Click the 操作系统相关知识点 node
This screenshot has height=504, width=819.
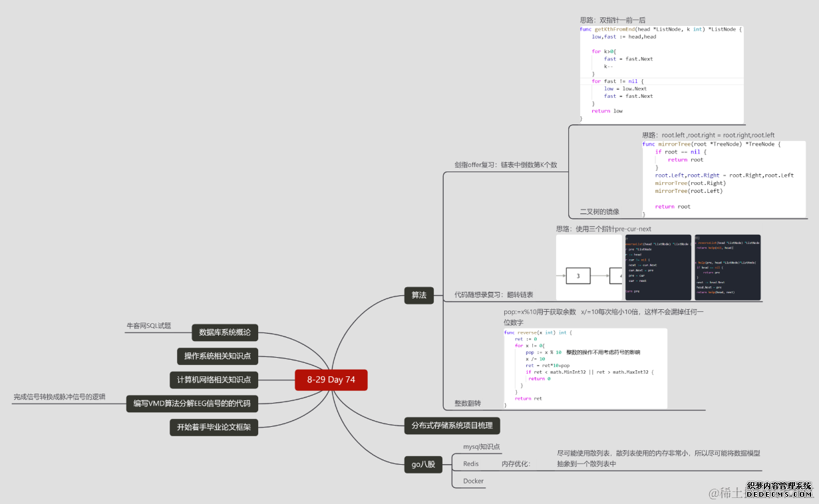(218, 356)
